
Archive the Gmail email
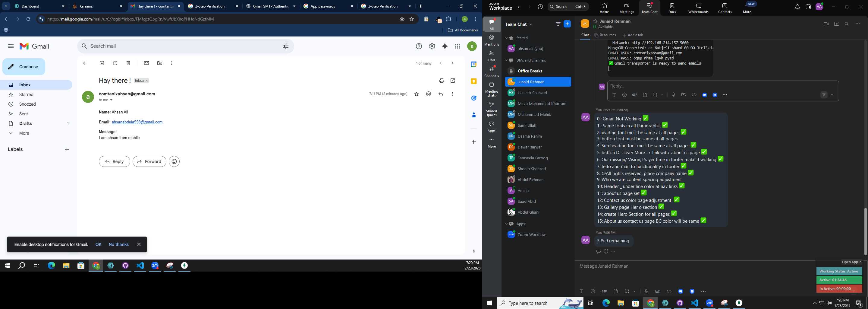pyautogui.click(x=102, y=63)
